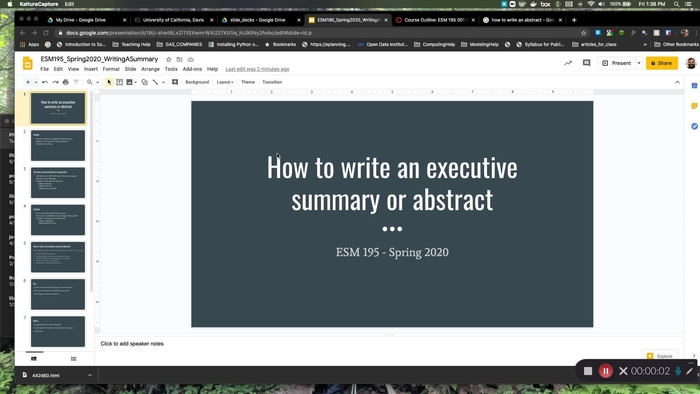Switch to filmstrip view button
700x394 pixels.
tap(34, 359)
